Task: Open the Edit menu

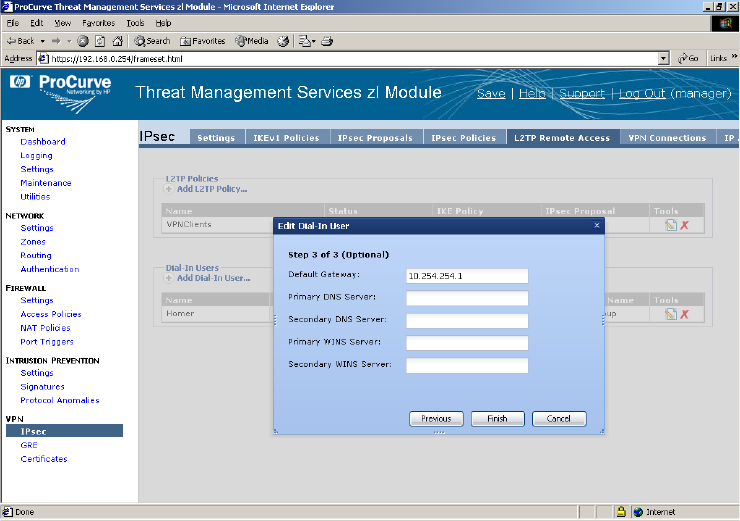Action: [37, 23]
